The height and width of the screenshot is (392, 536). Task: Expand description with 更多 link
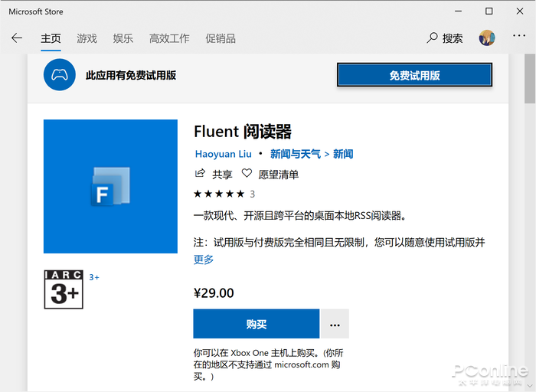pos(204,260)
